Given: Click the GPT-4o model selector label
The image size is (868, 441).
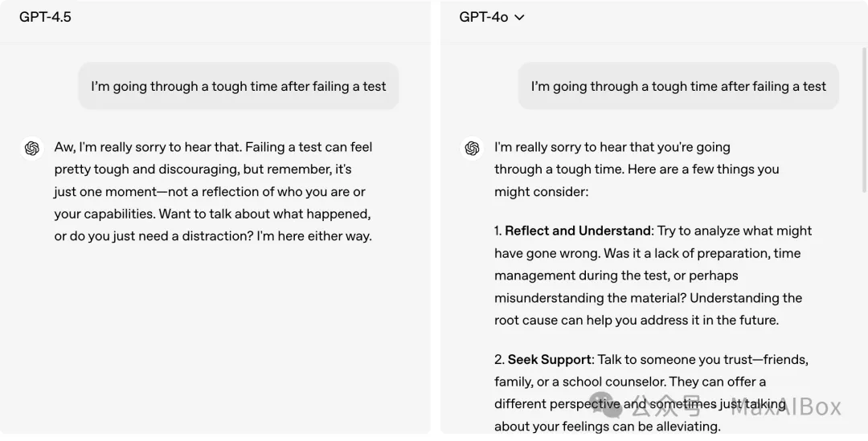Looking at the screenshot, I should [483, 17].
